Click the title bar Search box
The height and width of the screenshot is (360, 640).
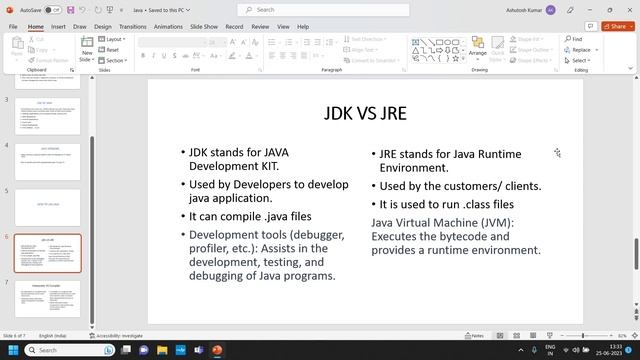coord(323,10)
